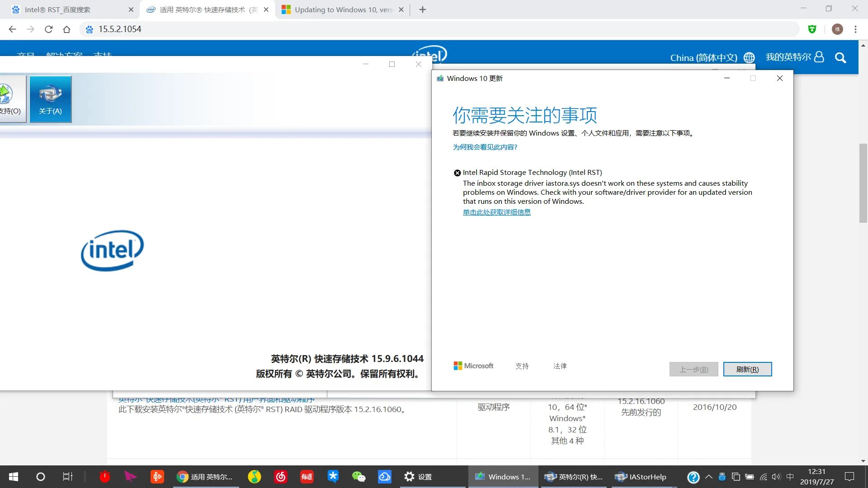Image resolution: width=868 pixels, height=488 pixels.
Task: Click the volume speaker tray icon
Action: click(x=776, y=477)
